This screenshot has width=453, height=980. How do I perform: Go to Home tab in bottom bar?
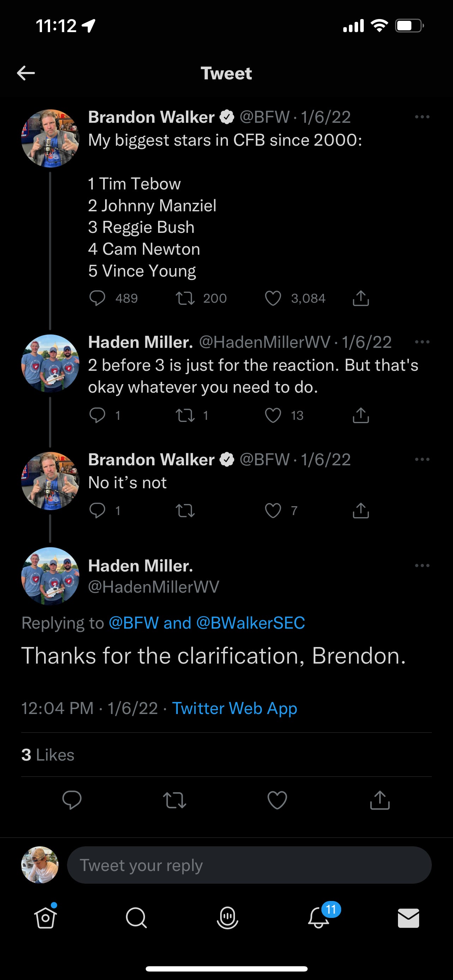pos(46,918)
